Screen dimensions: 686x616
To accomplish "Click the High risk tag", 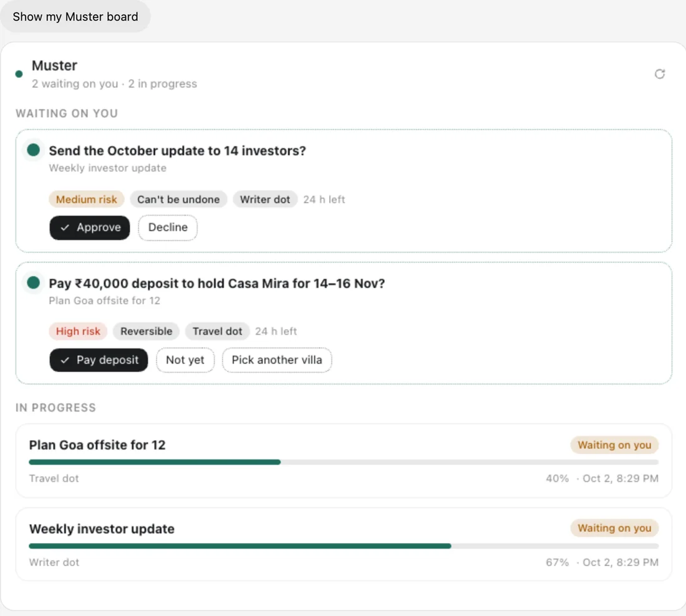I will coord(78,331).
